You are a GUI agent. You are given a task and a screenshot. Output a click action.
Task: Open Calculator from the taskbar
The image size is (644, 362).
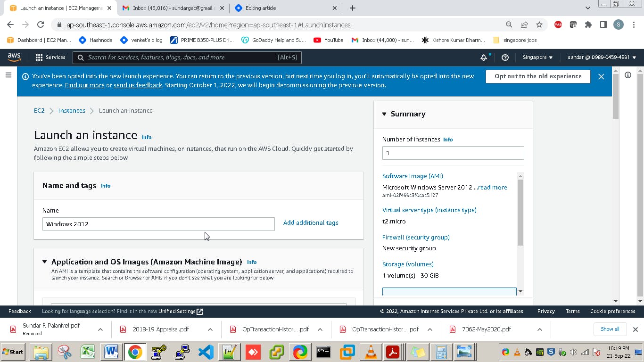click(x=441, y=352)
